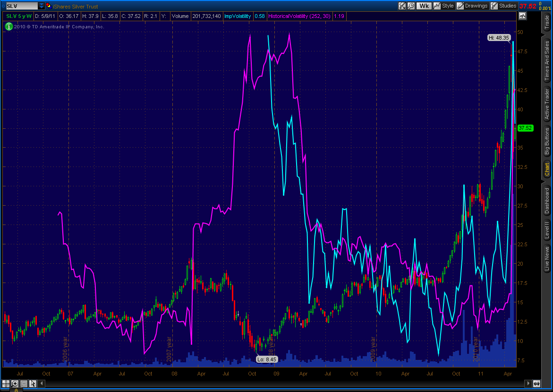Open the Studies menu
Viewport: 553px width, 392px height.
(503, 6)
